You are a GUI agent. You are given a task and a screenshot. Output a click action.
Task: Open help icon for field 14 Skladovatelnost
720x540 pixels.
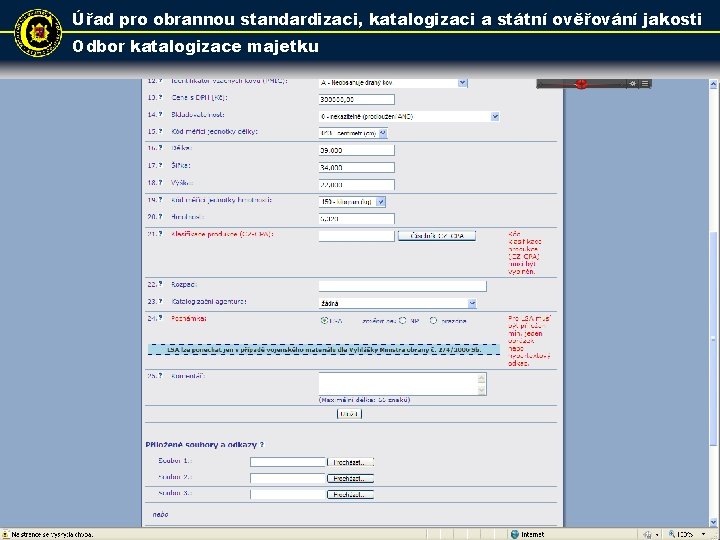pos(161,114)
